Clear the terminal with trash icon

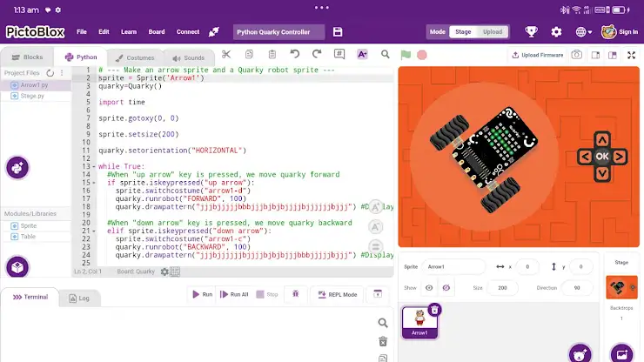pyautogui.click(x=383, y=341)
